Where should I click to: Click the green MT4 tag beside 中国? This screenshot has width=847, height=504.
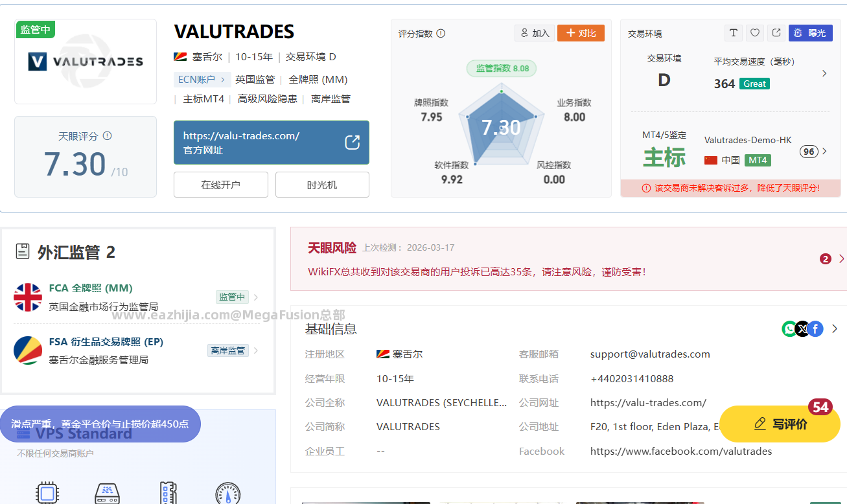(758, 160)
